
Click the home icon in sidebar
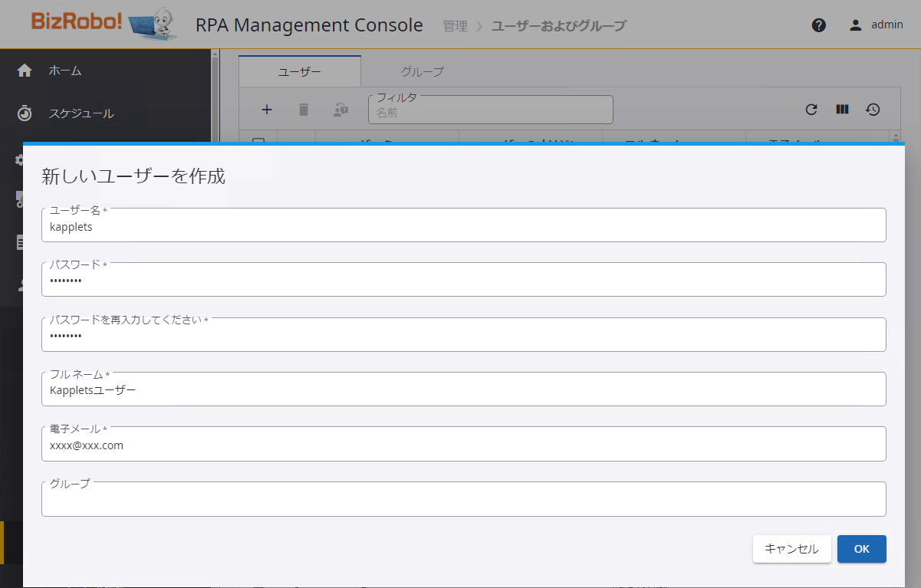tap(25, 71)
